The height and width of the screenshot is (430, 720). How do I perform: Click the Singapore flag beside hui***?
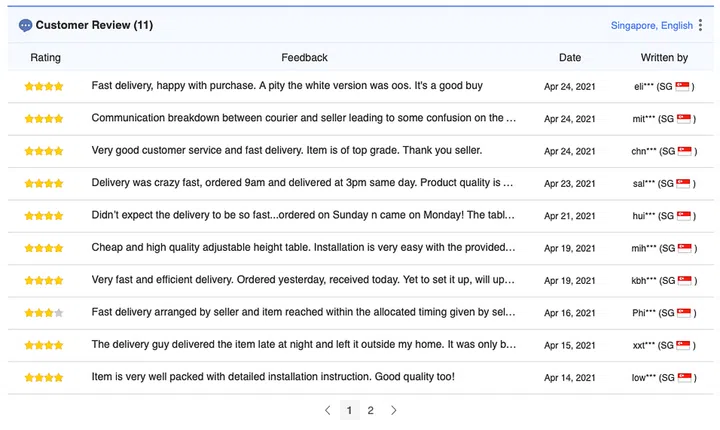pos(684,216)
